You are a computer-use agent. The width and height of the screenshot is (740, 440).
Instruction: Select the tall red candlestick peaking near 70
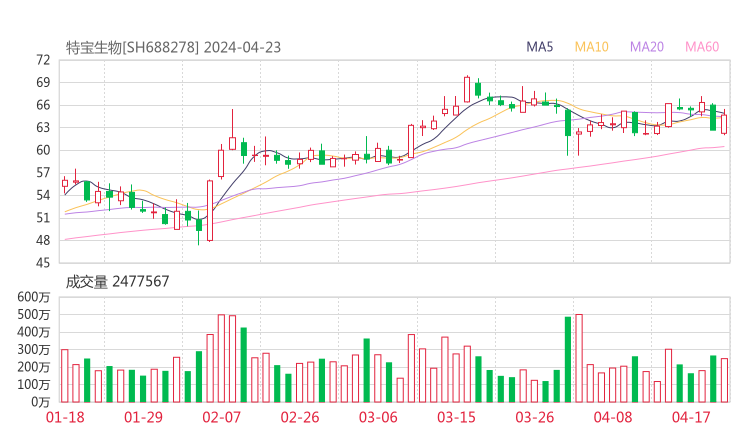[467, 89]
